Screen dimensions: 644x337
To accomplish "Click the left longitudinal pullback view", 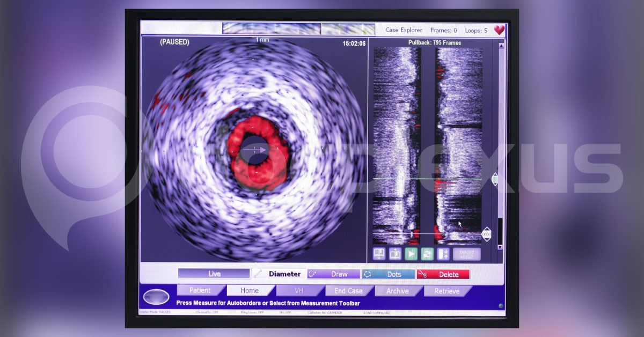I will (397, 146).
